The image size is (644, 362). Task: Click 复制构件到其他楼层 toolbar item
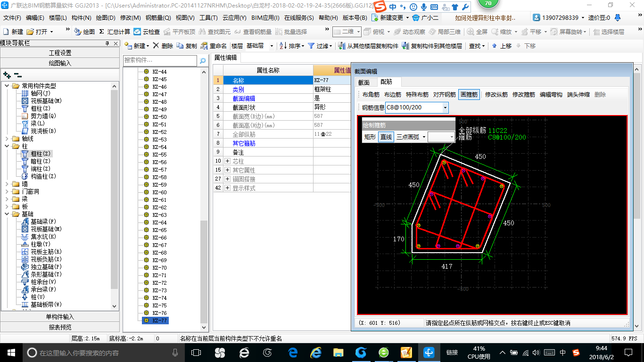pyautogui.click(x=432, y=46)
